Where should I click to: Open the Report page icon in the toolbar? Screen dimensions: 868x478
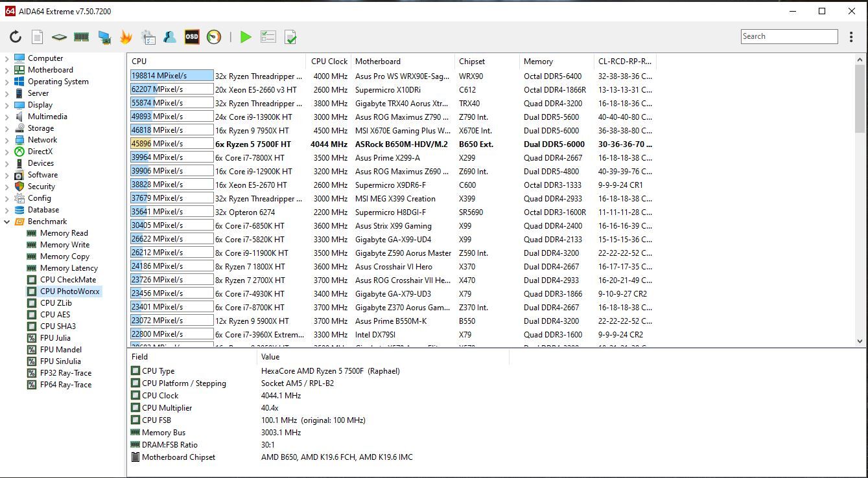(37, 37)
